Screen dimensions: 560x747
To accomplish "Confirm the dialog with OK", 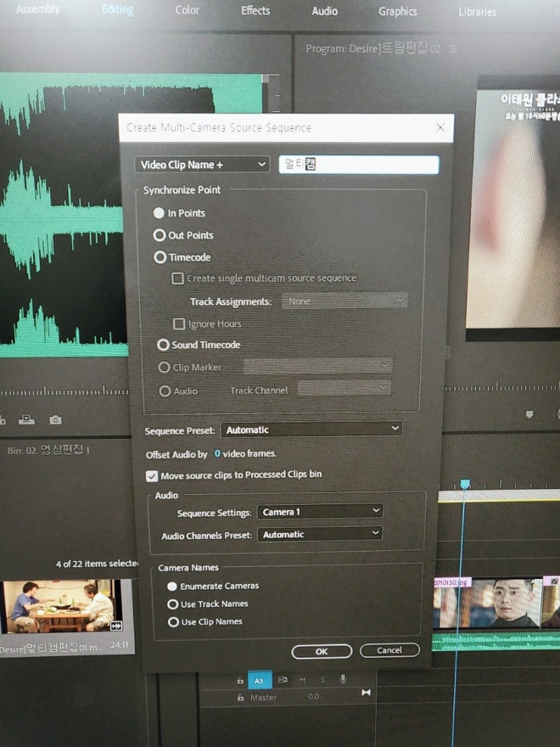I will (321, 651).
